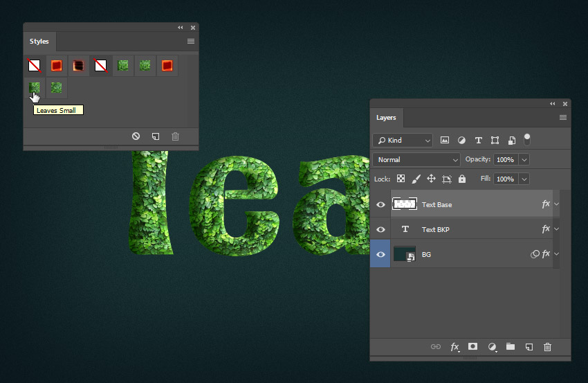588x383 pixels.
Task: Open the add layer style fx menu
Action: pyautogui.click(x=455, y=346)
